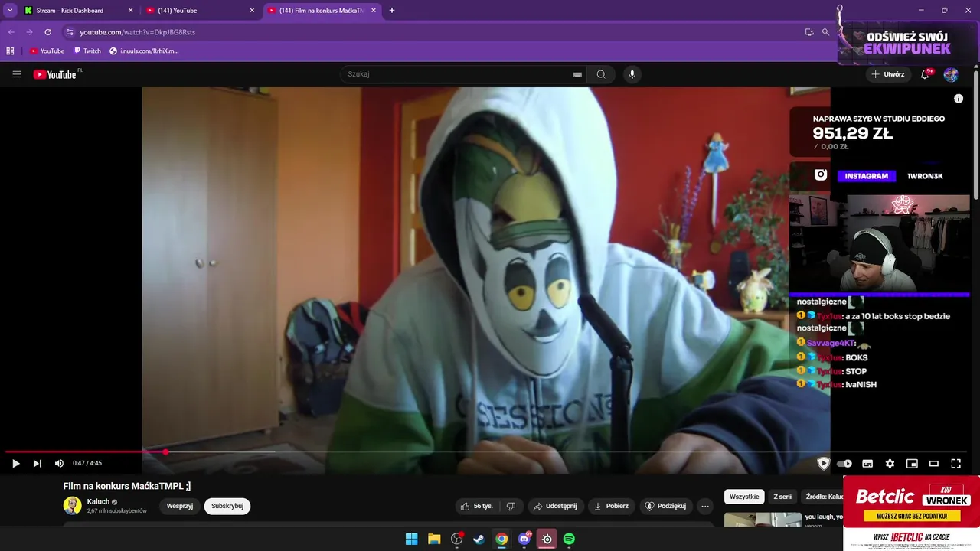The width and height of the screenshot is (980, 551).
Task: Open the Chrome apps grid shortcut
Action: click(10, 51)
